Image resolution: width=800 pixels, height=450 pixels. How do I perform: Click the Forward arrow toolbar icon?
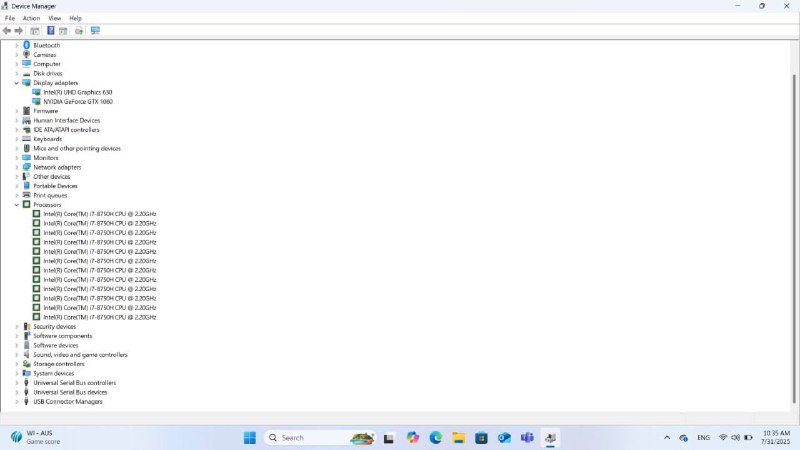tap(19, 31)
